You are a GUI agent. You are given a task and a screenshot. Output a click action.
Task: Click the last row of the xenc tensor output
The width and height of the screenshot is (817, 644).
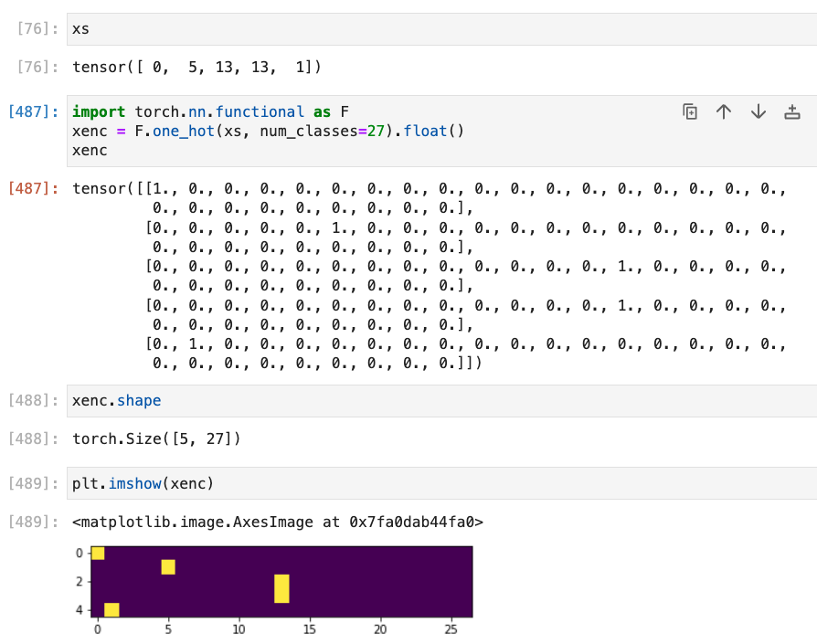(x=466, y=354)
